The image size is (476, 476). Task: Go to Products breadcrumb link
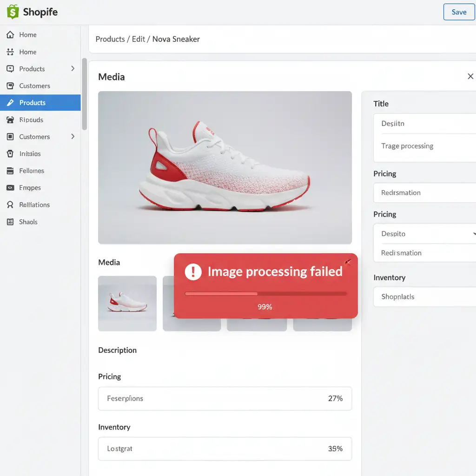coord(110,39)
